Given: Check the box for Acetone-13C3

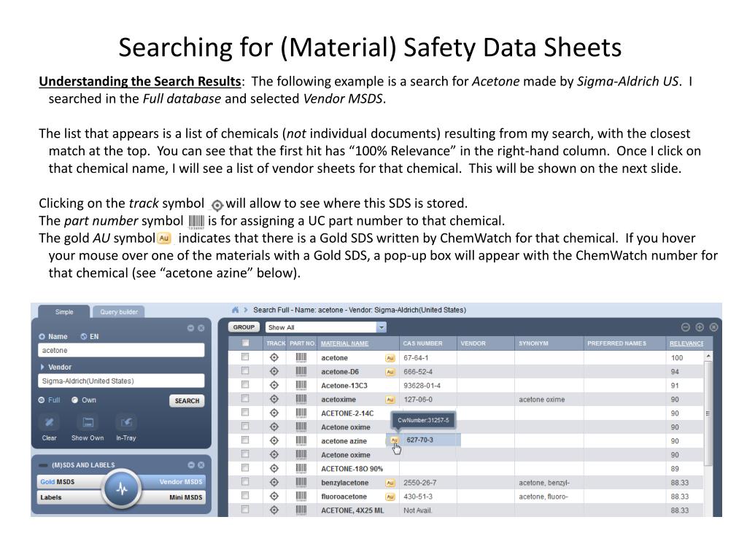Looking at the screenshot, I should coord(245,384).
